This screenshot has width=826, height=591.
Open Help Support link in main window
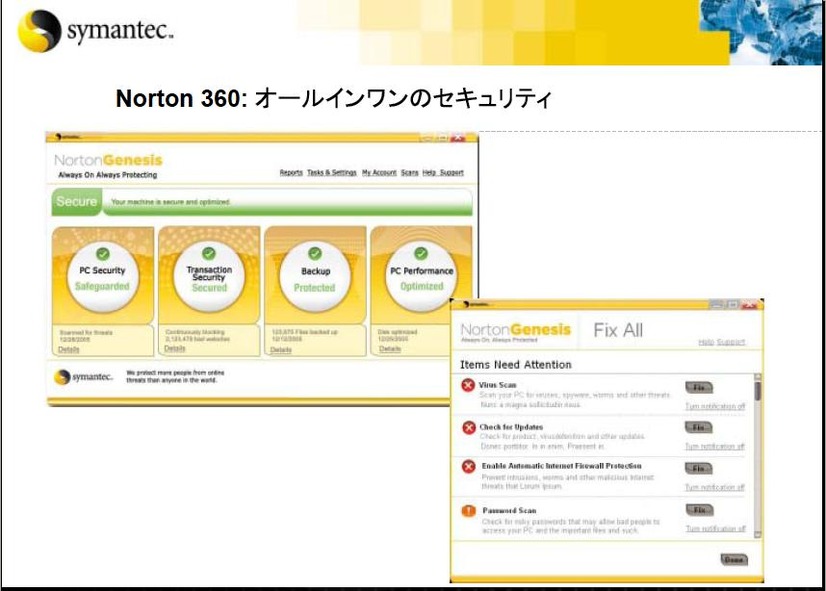click(443, 172)
